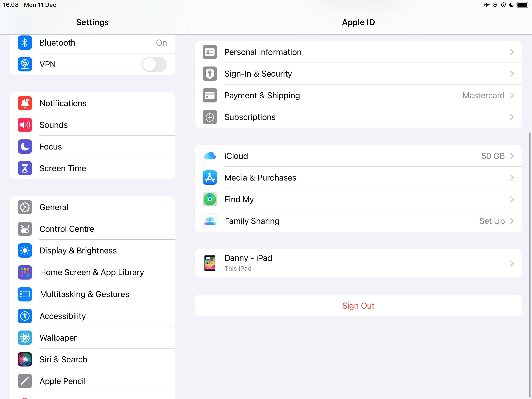
Task: Click Sign Out button
Action: pos(358,306)
